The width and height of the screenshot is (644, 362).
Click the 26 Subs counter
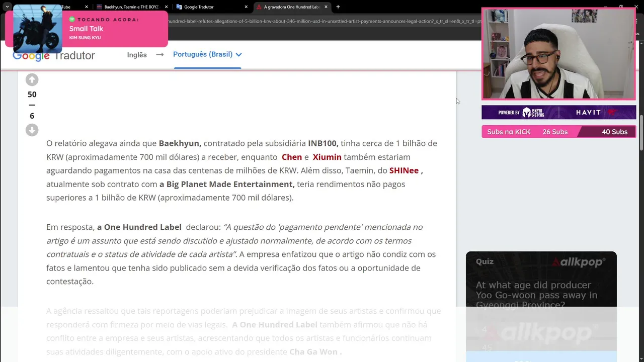point(555,132)
